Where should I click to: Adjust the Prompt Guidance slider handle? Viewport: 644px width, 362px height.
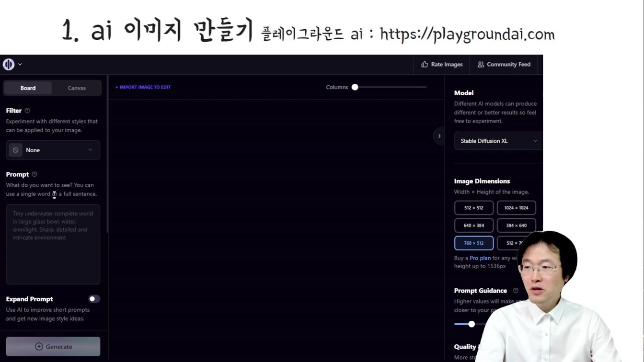[471, 324]
